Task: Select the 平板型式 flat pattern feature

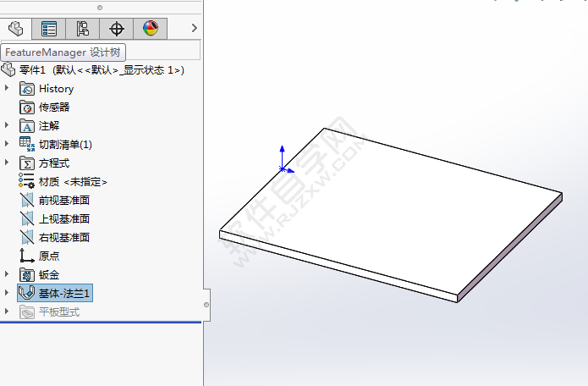Action: pos(58,312)
